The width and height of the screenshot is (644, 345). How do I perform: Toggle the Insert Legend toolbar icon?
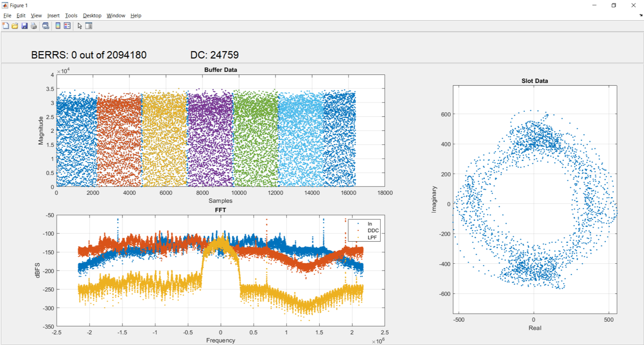67,26
